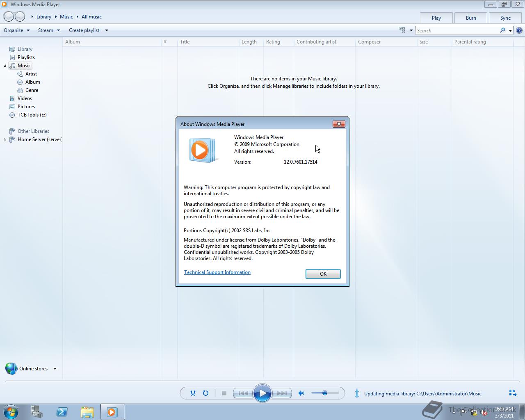525x420 pixels.
Task: Click OK in About dialog
Action: pyautogui.click(x=323, y=274)
